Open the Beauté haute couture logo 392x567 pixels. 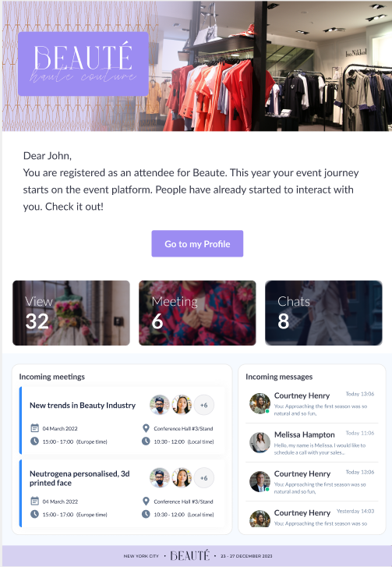point(83,64)
